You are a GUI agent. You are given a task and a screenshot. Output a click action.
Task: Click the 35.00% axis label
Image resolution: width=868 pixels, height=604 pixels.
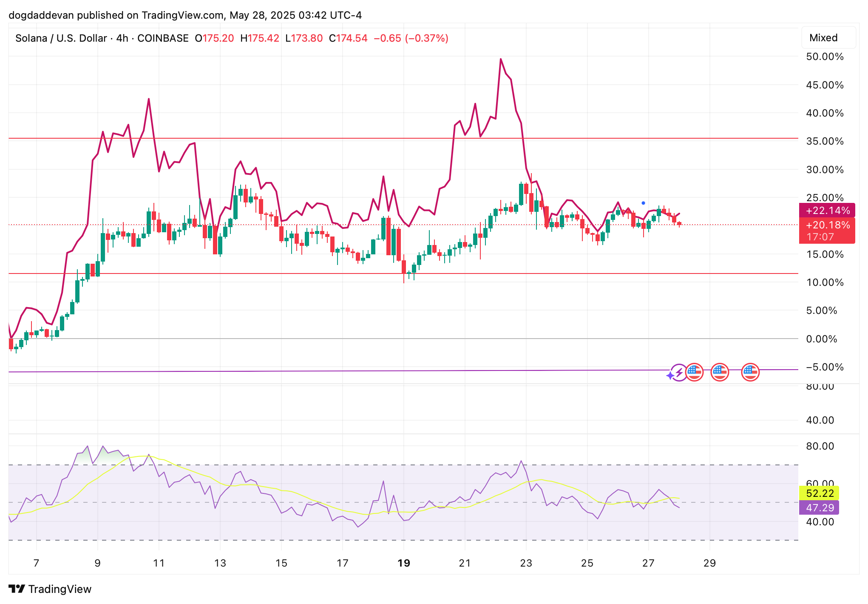(x=825, y=141)
